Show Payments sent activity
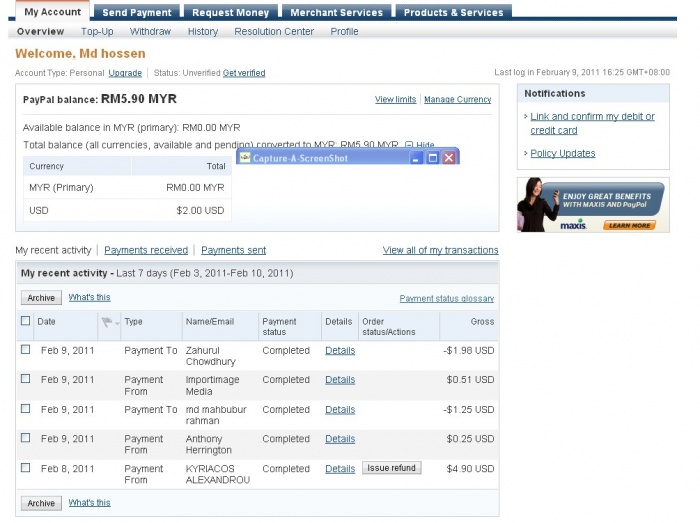Screen dimensions: 700x523 tap(233, 250)
